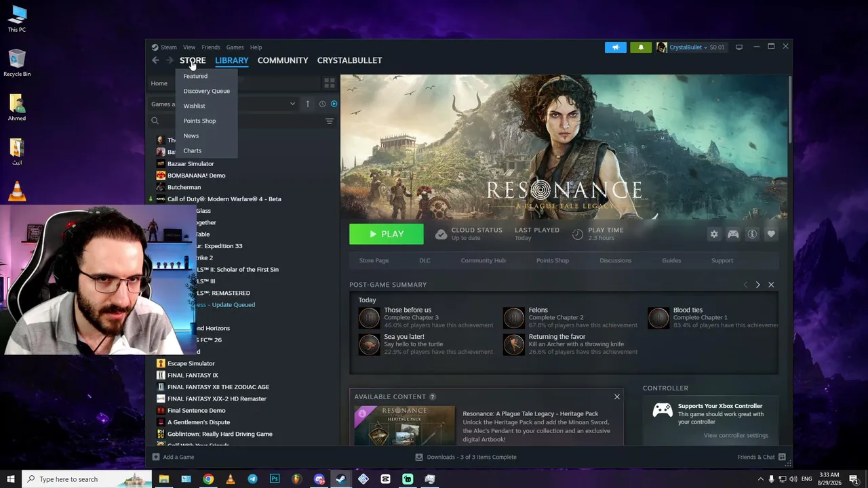This screenshot has width=868, height=488.
Task: Select Points Shop in Store dropdown
Action: click(x=199, y=121)
